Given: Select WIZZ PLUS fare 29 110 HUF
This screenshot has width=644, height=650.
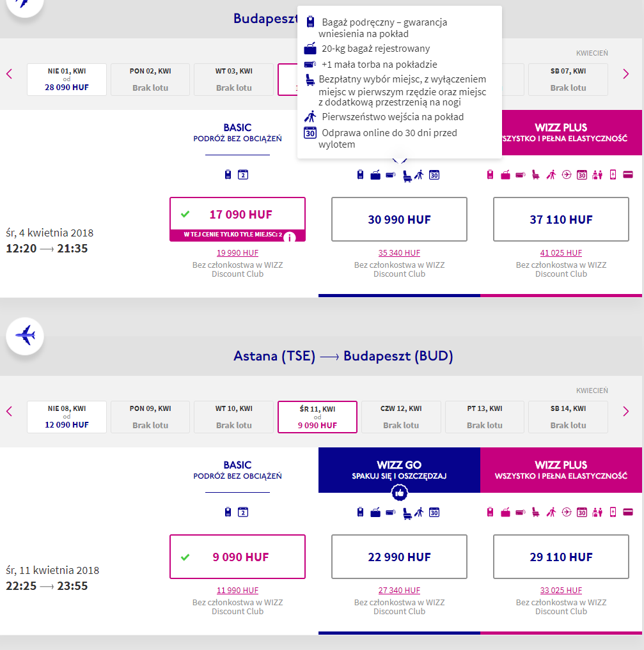Looking at the screenshot, I should tap(561, 557).
